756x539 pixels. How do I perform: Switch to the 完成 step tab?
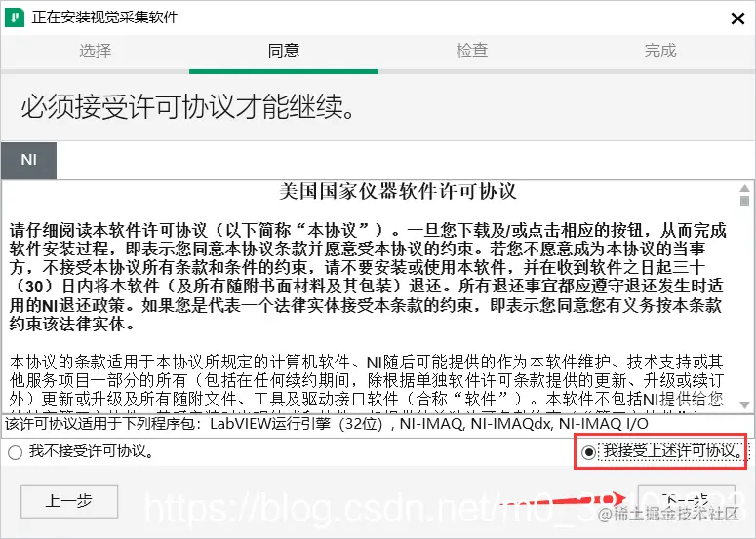(x=660, y=51)
